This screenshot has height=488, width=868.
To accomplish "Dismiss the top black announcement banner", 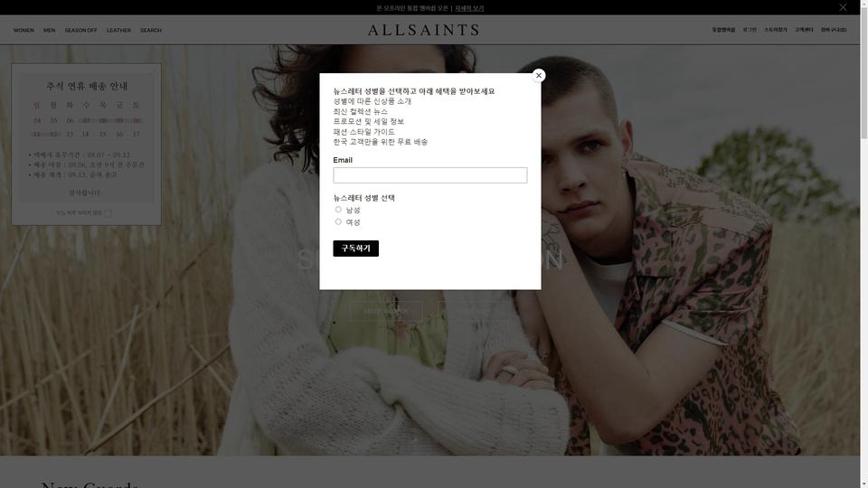I will pos(843,7).
